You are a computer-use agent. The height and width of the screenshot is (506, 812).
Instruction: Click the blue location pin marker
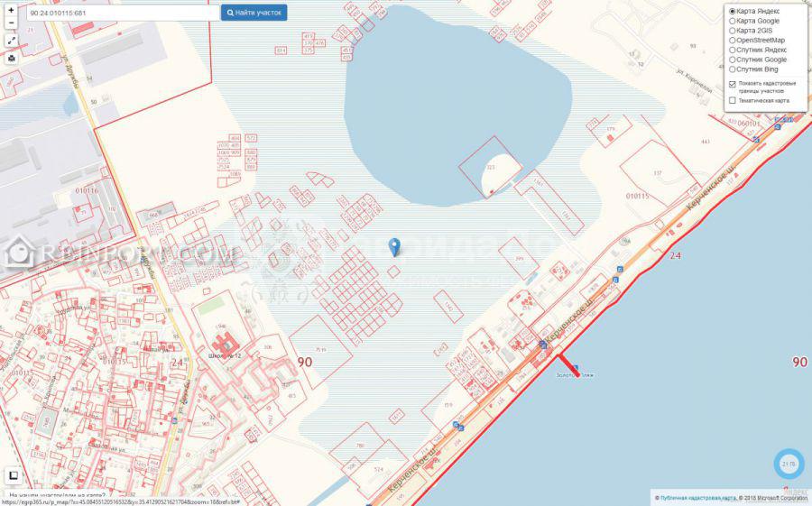[x=394, y=247]
